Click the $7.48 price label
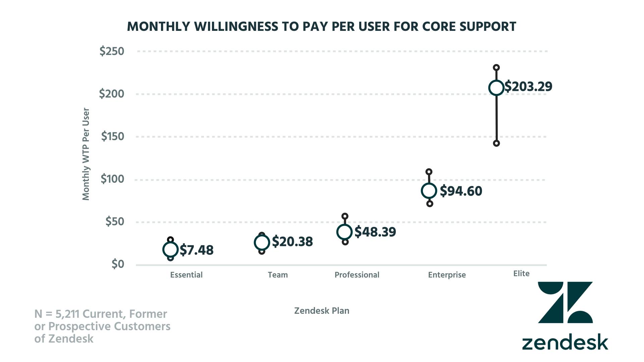Image resolution: width=644 pixels, height=362 pixels. (x=197, y=250)
